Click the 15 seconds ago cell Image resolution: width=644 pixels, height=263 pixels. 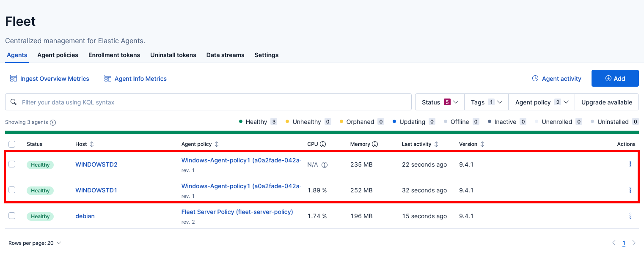(x=424, y=216)
